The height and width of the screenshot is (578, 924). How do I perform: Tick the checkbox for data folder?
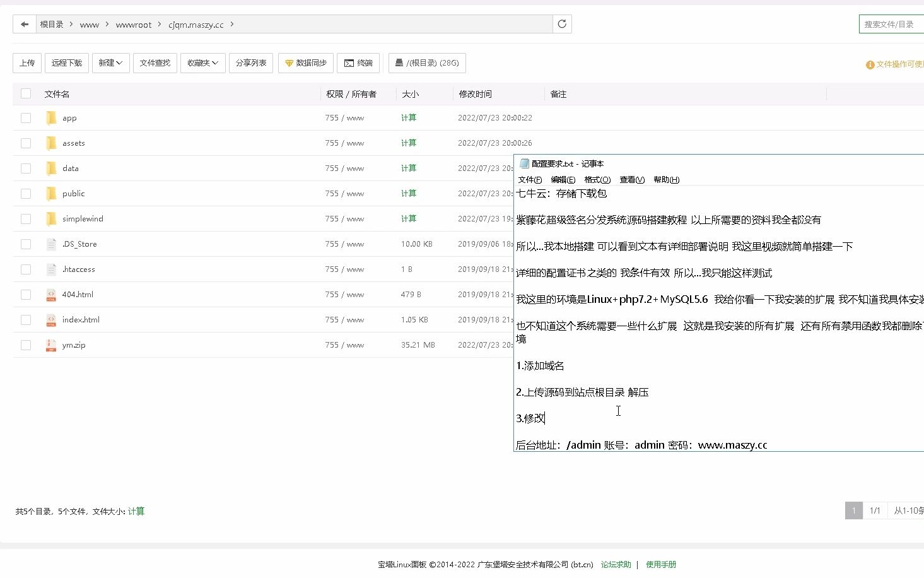click(26, 168)
